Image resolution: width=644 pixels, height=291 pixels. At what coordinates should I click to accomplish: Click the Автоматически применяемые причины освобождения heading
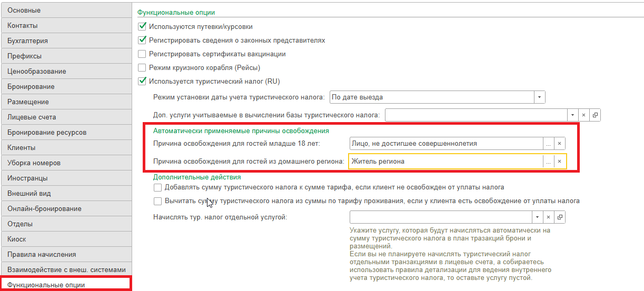(x=241, y=131)
